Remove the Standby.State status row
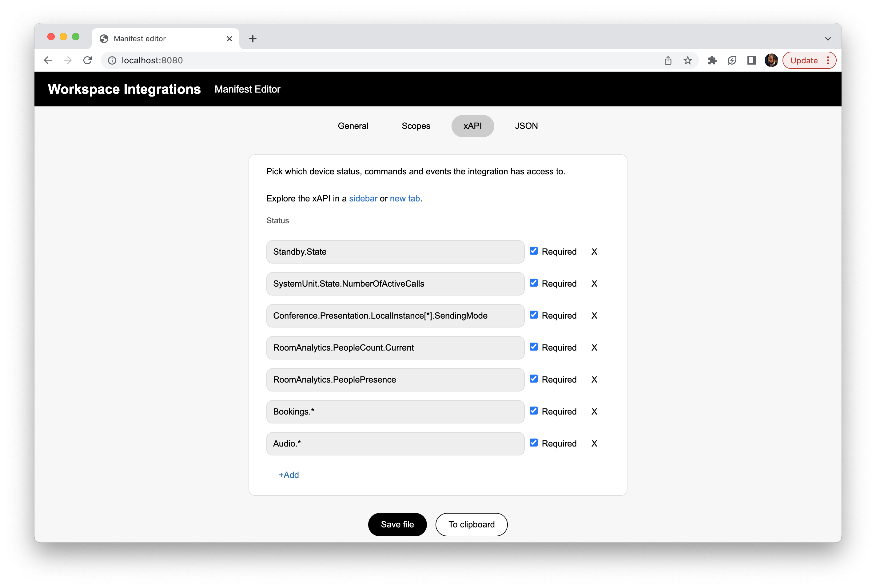 (x=594, y=252)
